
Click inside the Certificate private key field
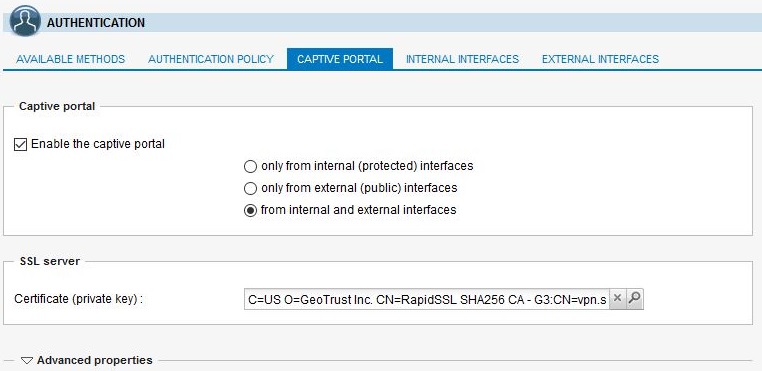click(427, 300)
